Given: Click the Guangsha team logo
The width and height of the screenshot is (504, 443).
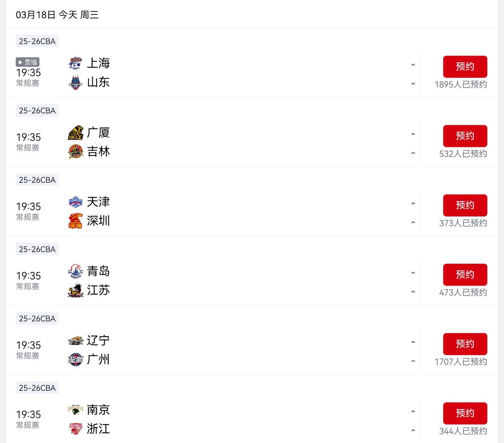Looking at the screenshot, I should click(76, 133).
